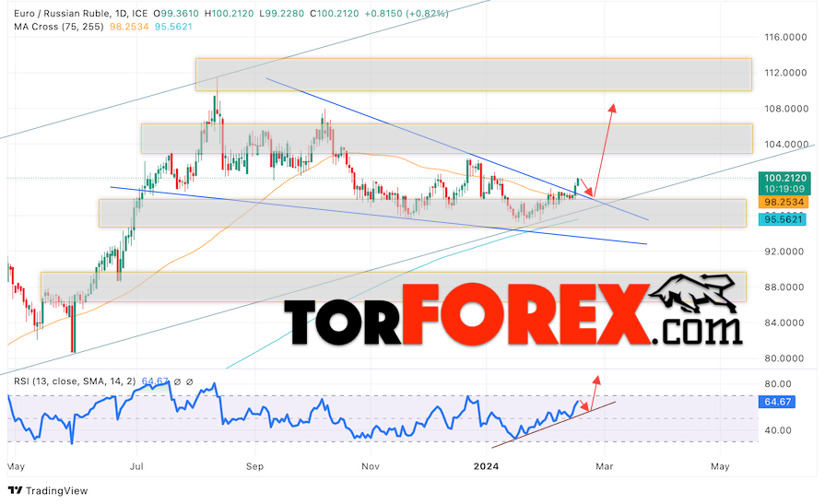Viewport: 825px width, 504px height.
Task: Click the 84.0000 price axis label
Action: (x=784, y=323)
